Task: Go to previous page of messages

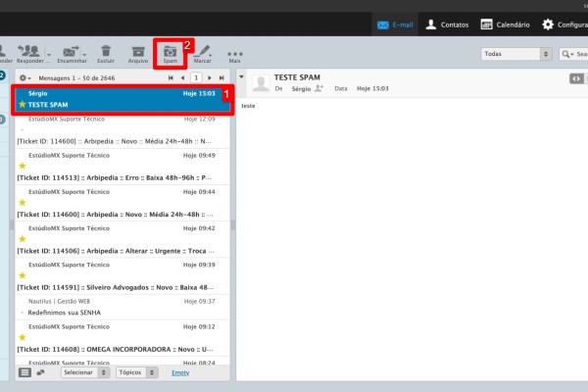Action: point(182,78)
